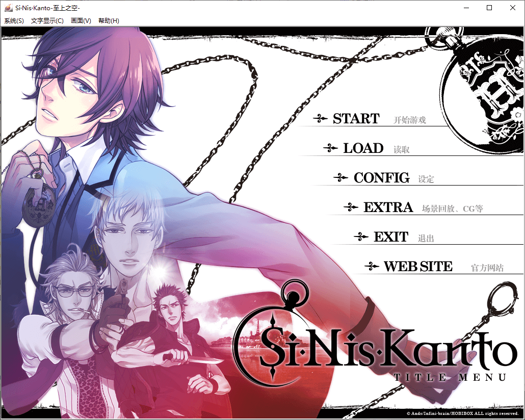Click the START menu option
The image size is (525, 420).
(356, 119)
